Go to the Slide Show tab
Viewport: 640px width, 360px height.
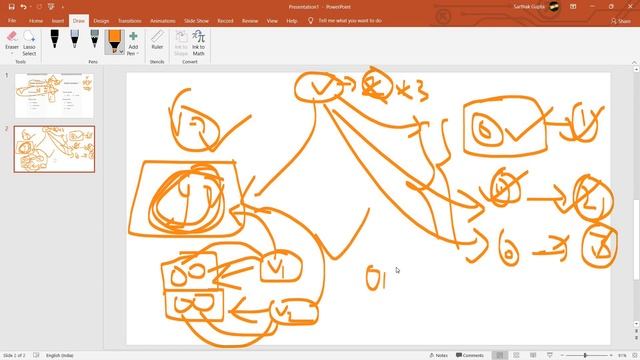(196, 20)
